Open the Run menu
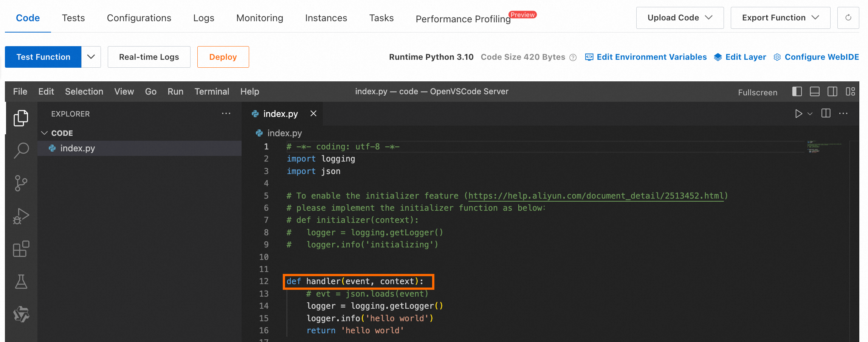The height and width of the screenshot is (342, 868). 175,92
